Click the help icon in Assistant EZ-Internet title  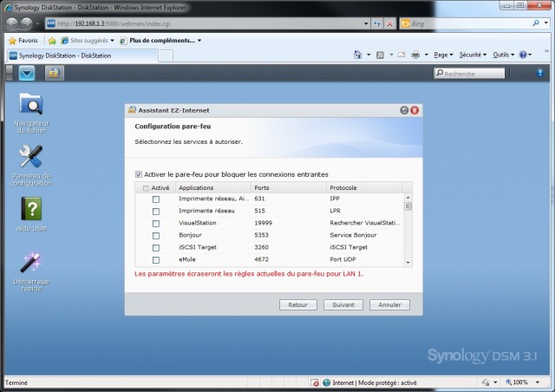(x=404, y=110)
